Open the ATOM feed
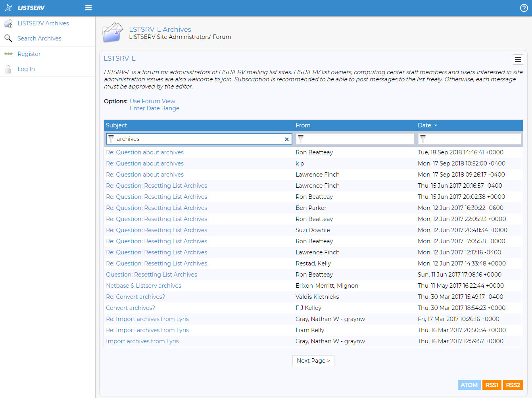The width and height of the screenshot is (532, 398). (469, 385)
